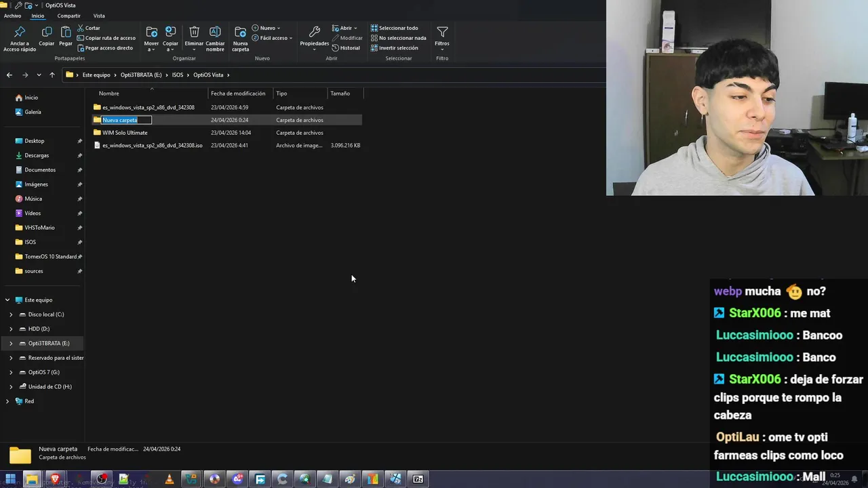Open recent locations dropdown arrow

click(39, 75)
